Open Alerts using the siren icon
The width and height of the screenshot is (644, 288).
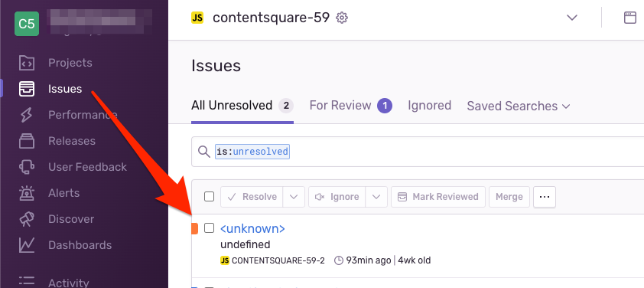coord(27,193)
